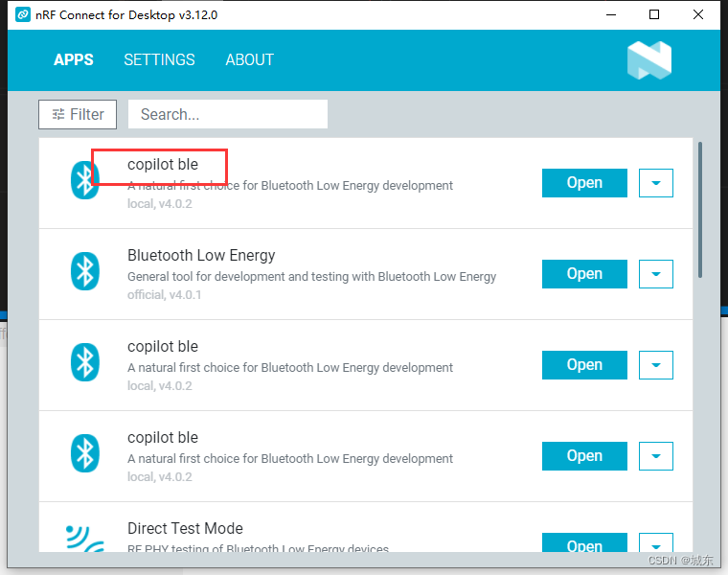Expand dropdown beside Direct Test Mode Open button
The height and width of the screenshot is (575, 728).
pos(655,542)
